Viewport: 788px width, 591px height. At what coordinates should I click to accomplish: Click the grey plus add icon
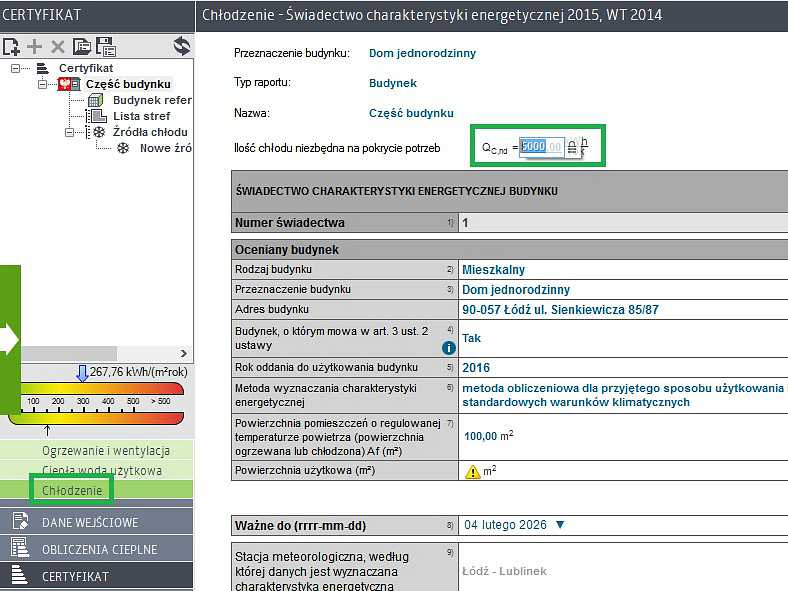point(34,47)
